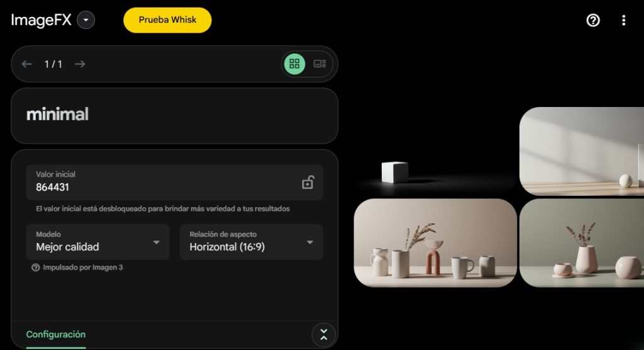This screenshot has width=644, height=350.
Task: Select the Configuración tab
Action: click(x=56, y=334)
